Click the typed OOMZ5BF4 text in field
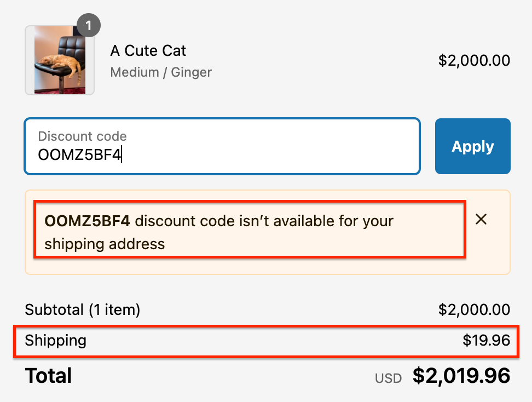Screen dimensions: 532x402 tap(79, 155)
